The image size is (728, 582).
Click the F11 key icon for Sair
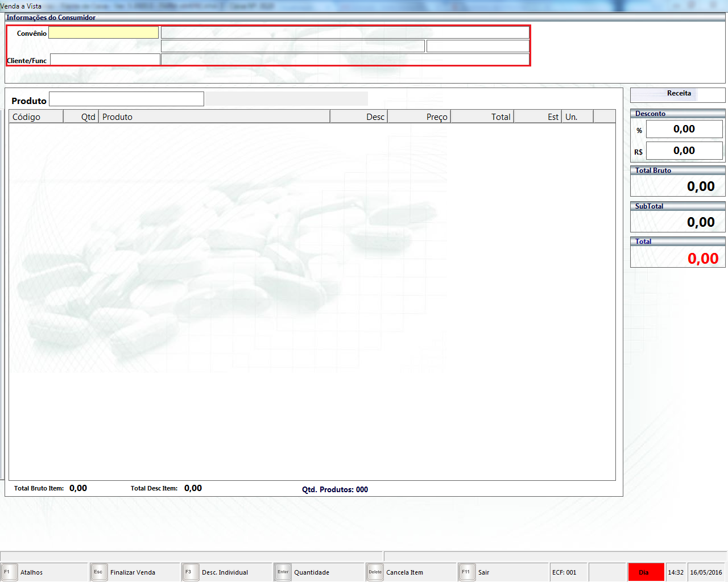tap(466, 572)
